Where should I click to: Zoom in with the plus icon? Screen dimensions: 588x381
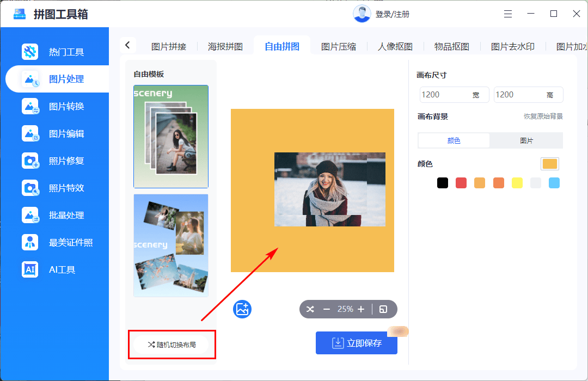pos(361,309)
